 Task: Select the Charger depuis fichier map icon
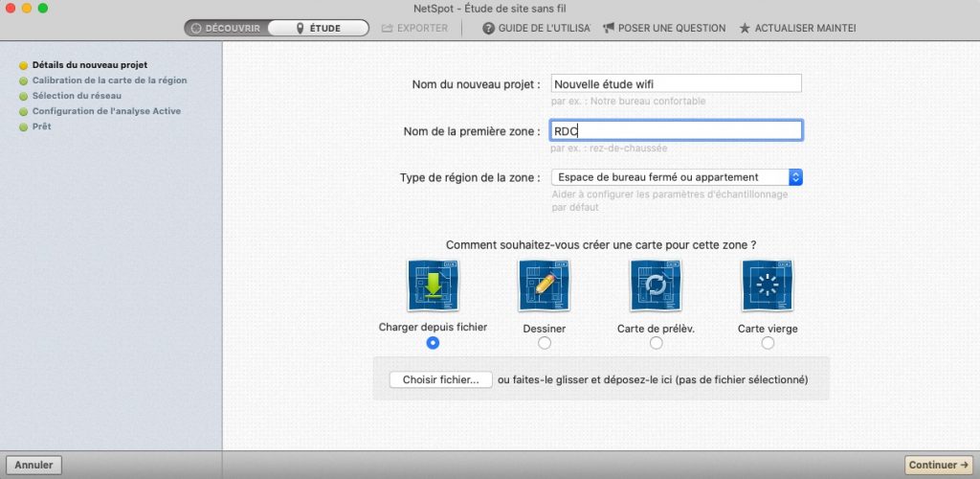click(433, 285)
